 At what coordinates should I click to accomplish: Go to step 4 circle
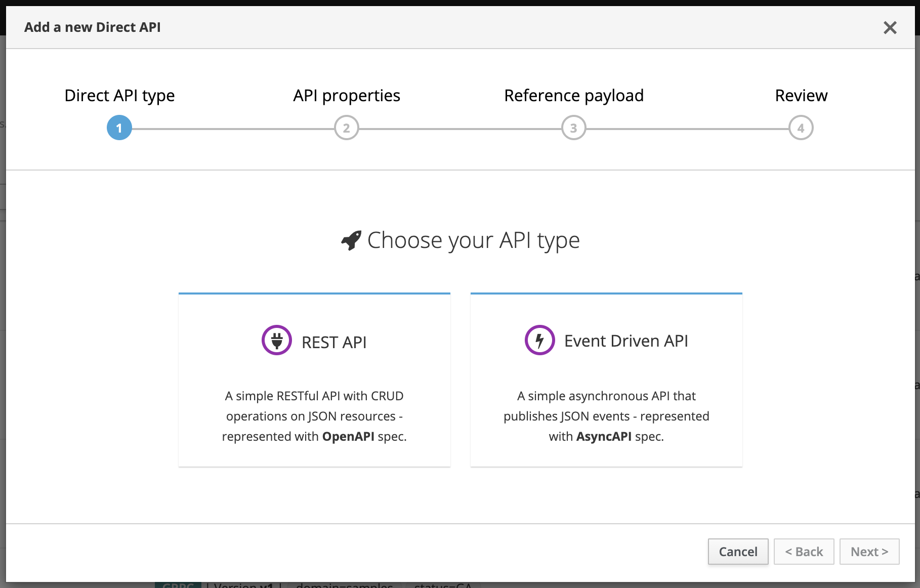coord(801,128)
